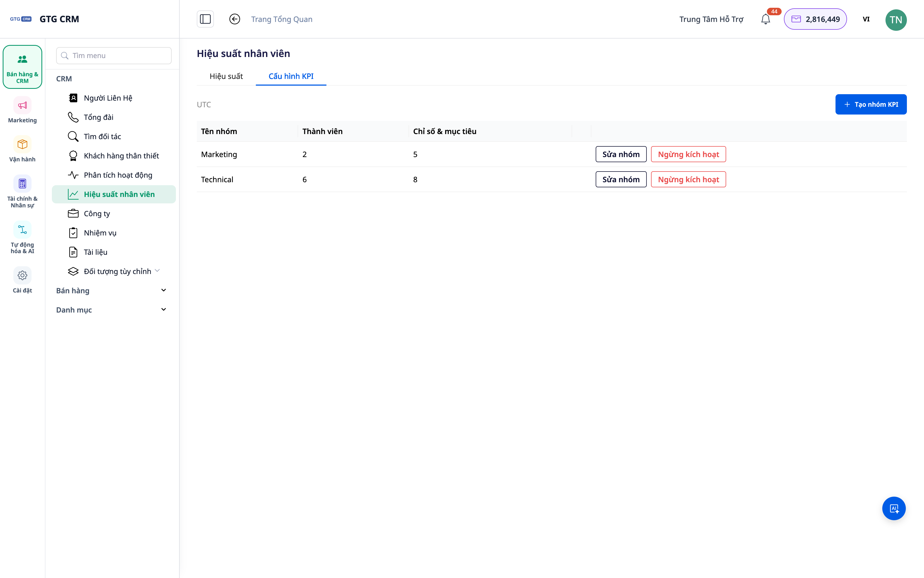Click the Công ty briefcase icon
Screen dimensions: 924x578
click(73, 213)
